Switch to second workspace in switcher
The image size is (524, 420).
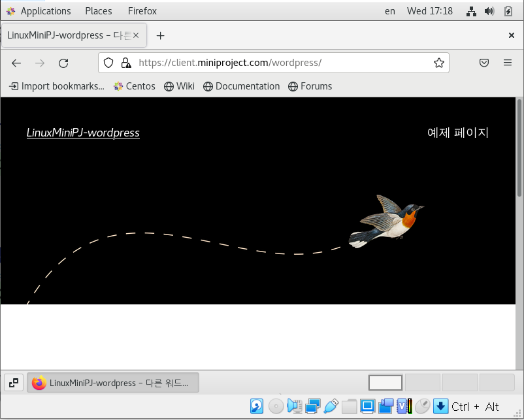423,383
